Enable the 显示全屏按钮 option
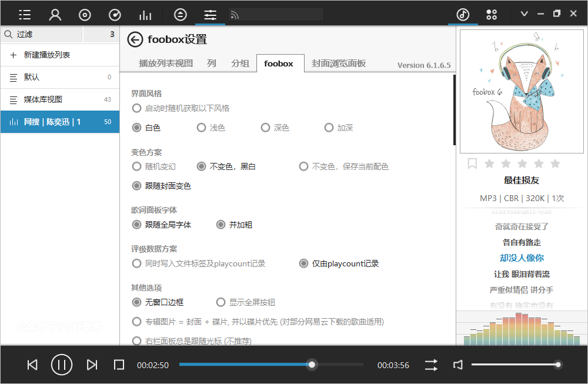 tap(221, 302)
